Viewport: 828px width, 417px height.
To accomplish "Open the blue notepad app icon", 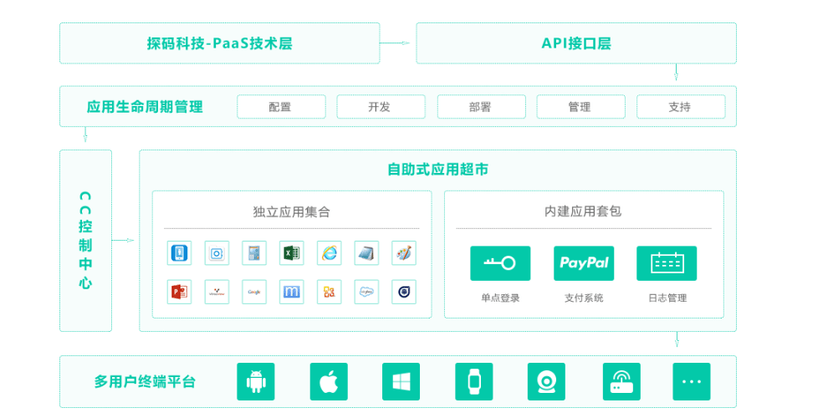I will coord(366,253).
